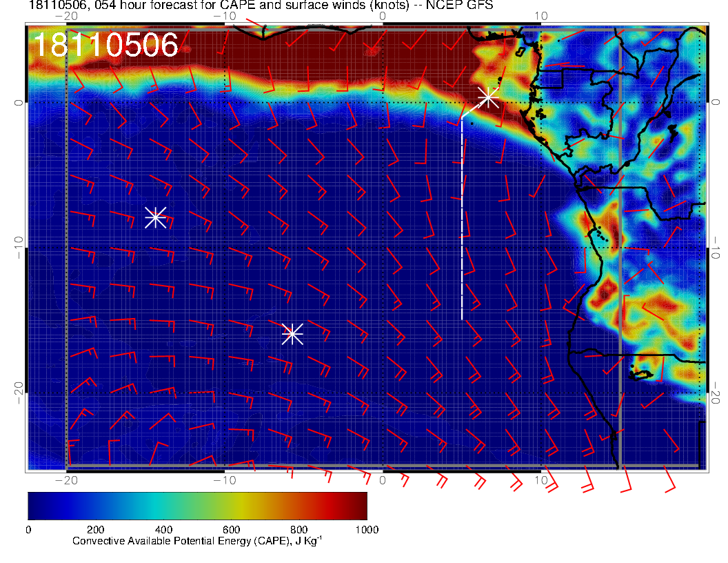The height and width of the screenshot is (563, 728).
Task: Click the white dashed vertical line
Action: click(x=462, y=221)
